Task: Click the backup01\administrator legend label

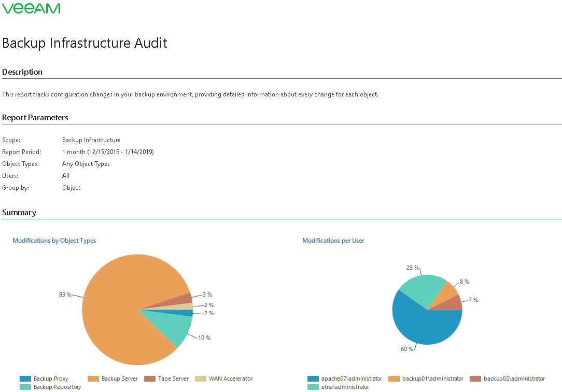Action: coord(433,379)
